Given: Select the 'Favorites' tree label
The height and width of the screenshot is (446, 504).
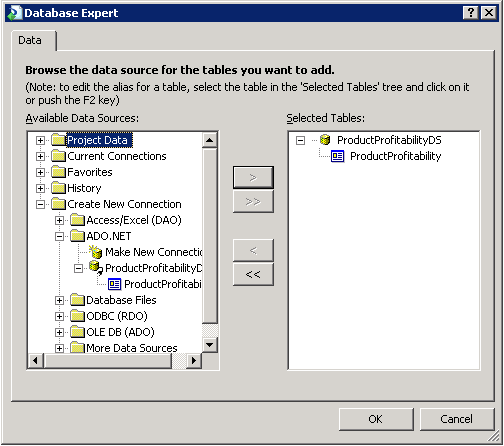Looking at the screenshot, I should (90, 172).
